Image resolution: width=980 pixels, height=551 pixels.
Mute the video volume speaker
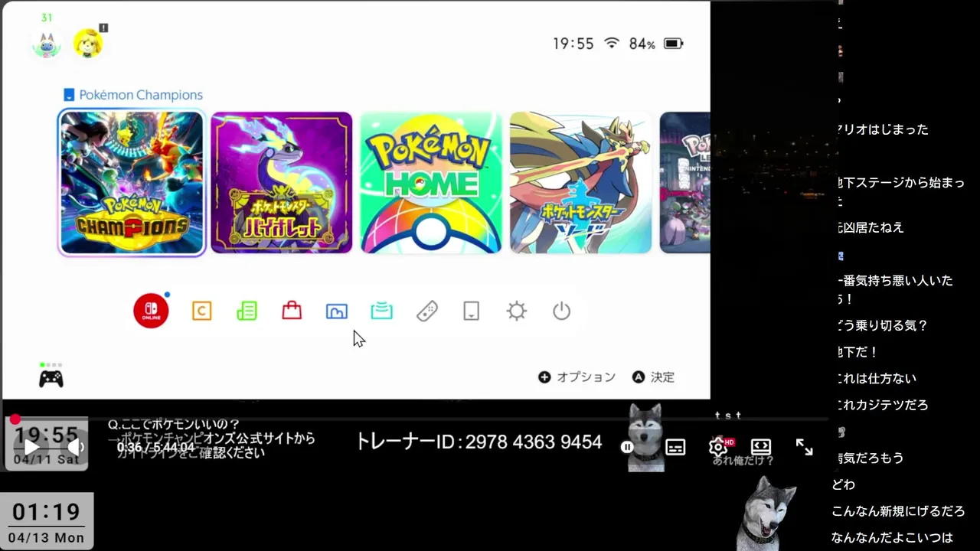[x=75, y=447]
